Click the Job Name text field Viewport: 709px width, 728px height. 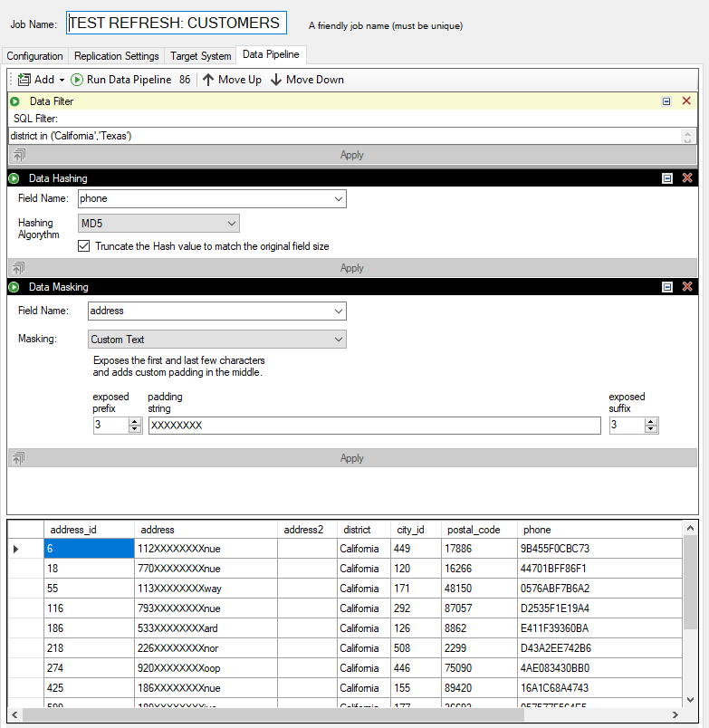pos(177,24)
